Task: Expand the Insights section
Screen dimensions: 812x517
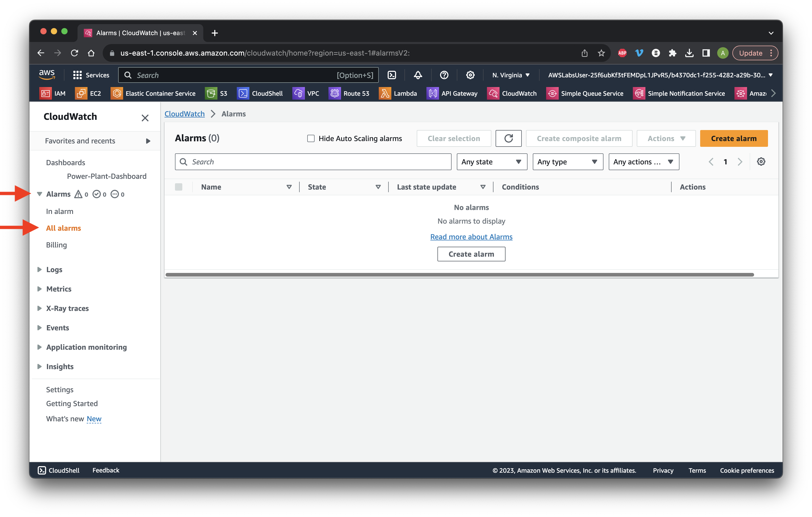Action: 40,367
